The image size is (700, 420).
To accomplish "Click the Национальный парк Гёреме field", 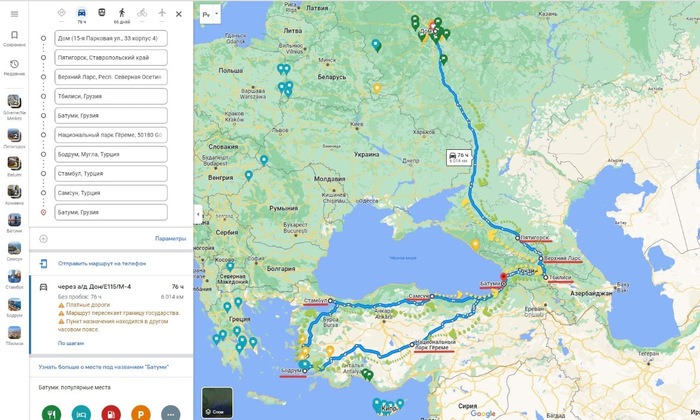I will 111,135.
